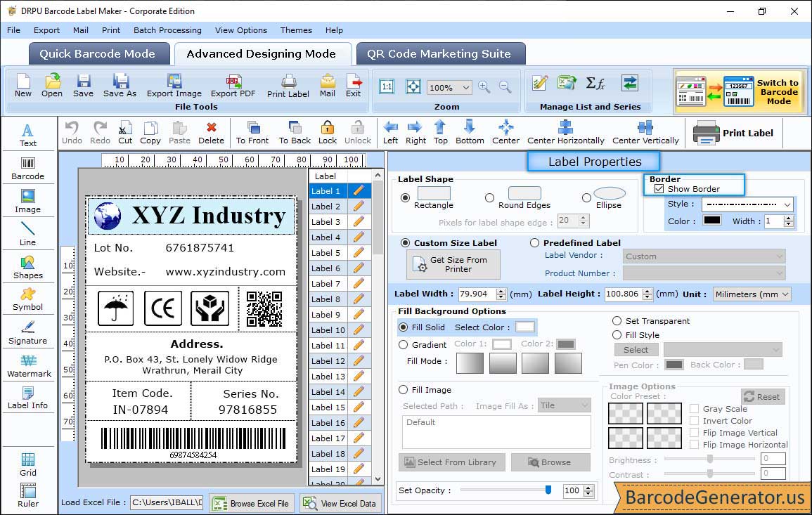Increase opacity value stepper
Viewport: 812px width, 515px height.
tap(588, 488)
